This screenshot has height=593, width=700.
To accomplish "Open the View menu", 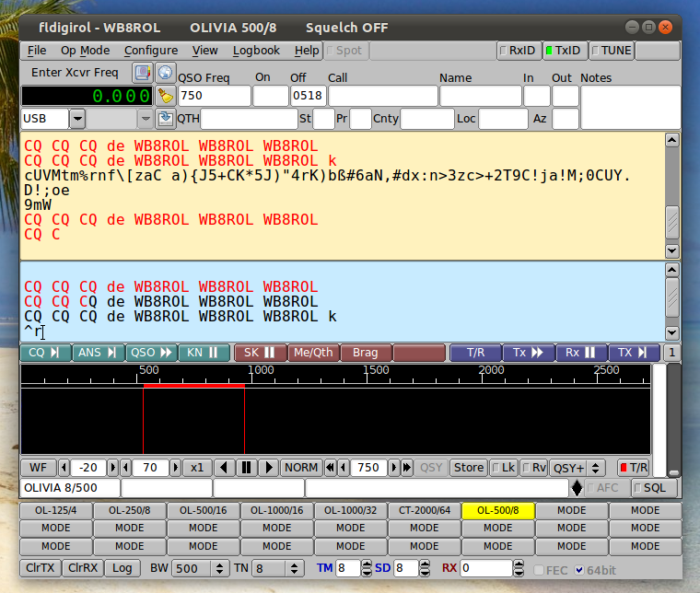I will coord(204,51).
